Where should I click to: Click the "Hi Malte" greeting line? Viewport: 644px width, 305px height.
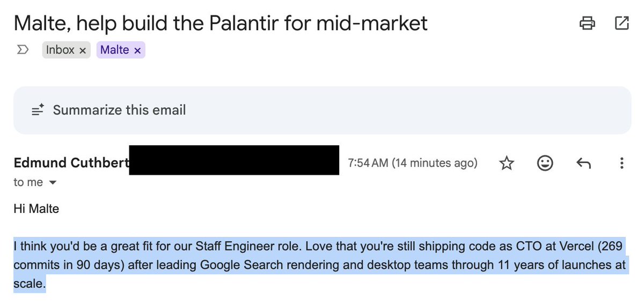click(x=36, y=209)
